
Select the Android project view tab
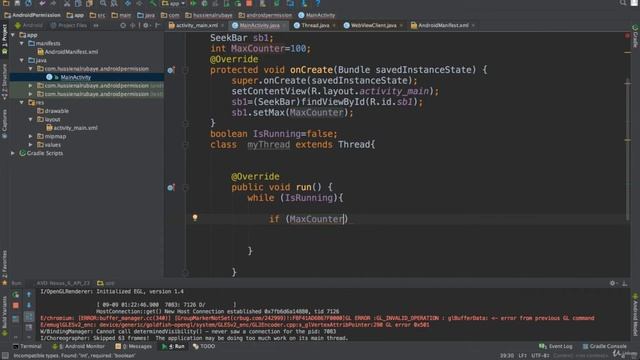pyautogui.click(x=28, y=25)
